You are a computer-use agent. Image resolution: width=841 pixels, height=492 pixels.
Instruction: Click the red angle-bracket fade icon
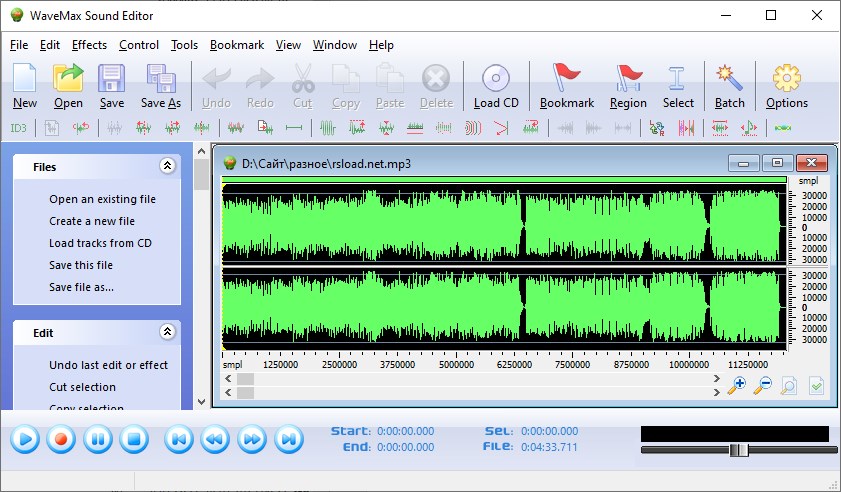(x=501, y=128)
